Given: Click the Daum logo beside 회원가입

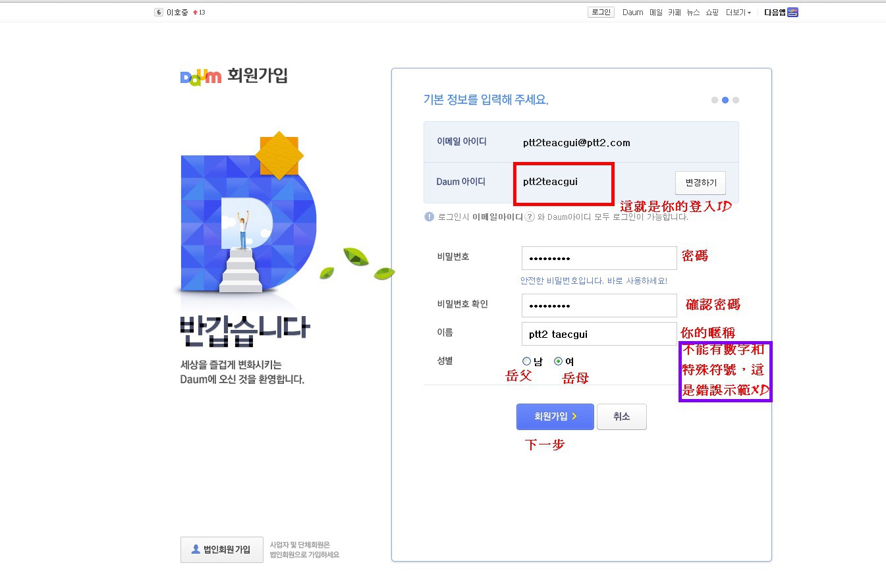Looking at the screenshot, I should click(x=201, y=76).
